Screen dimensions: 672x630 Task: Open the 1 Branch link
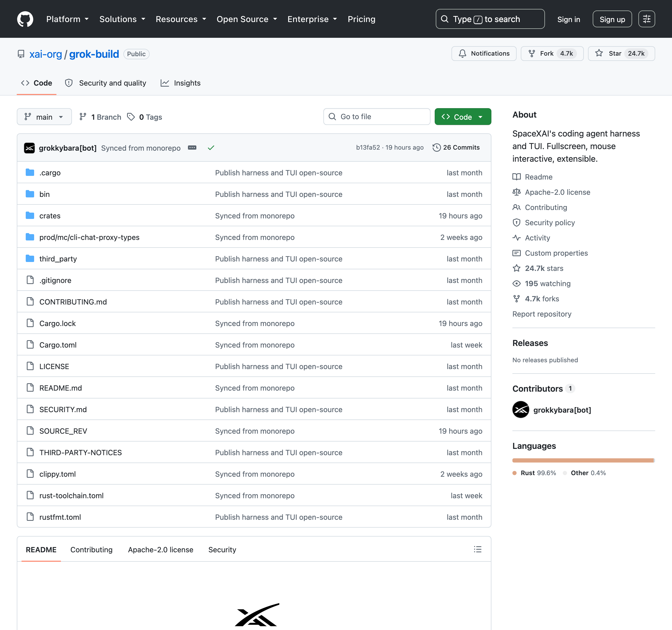[100, 117]
